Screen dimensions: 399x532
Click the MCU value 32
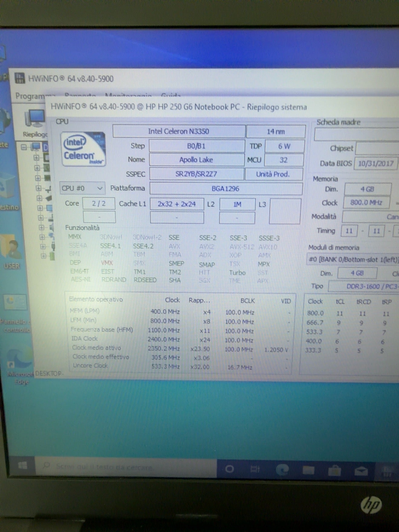(284, 160)
